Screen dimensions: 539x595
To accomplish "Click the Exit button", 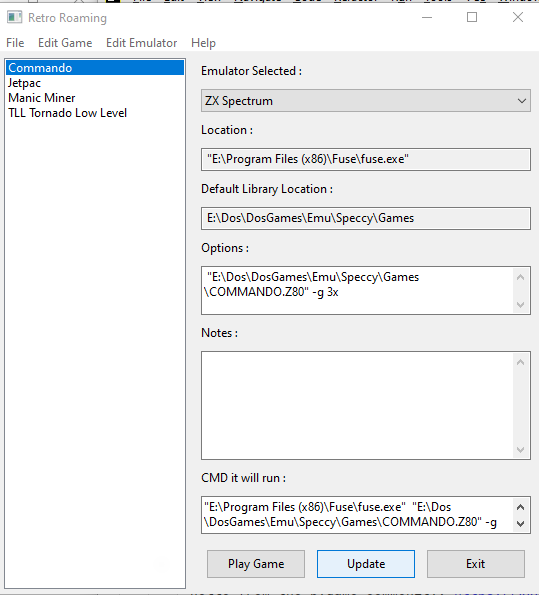I will point(476,564).
